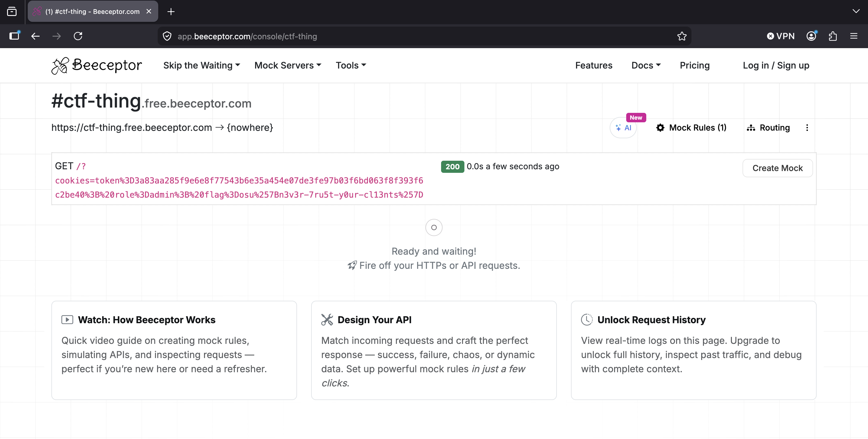
Task: Expand the Skip the Waiting dropdown
Action: [201, 65]
